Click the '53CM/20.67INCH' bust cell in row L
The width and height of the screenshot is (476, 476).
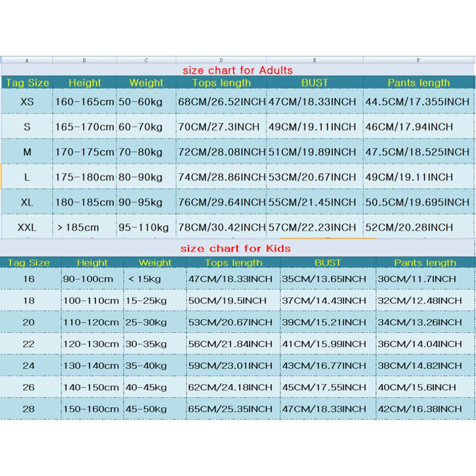pyautogui.click(x=314, y=176)
